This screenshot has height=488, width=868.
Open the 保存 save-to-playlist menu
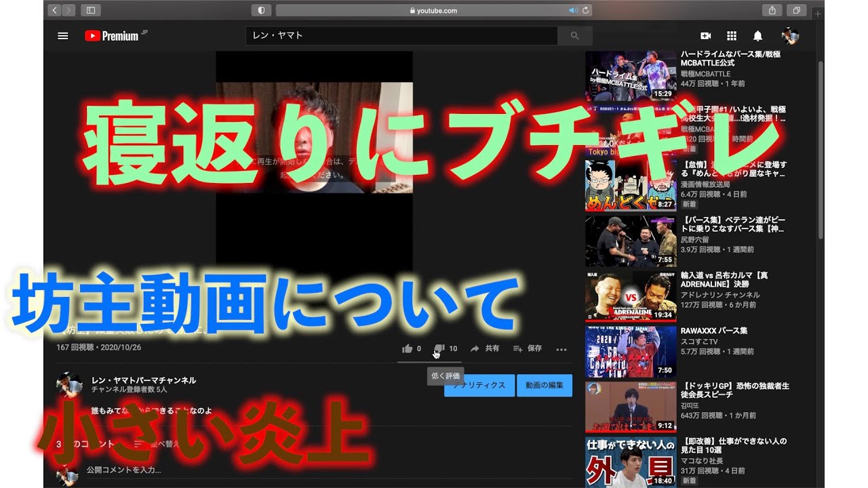pos(528,348)
